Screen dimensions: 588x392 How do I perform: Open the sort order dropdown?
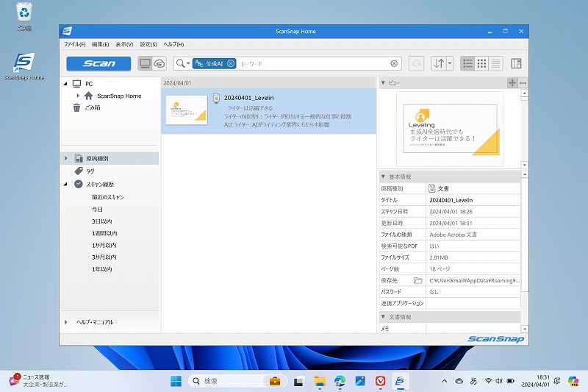449,64
